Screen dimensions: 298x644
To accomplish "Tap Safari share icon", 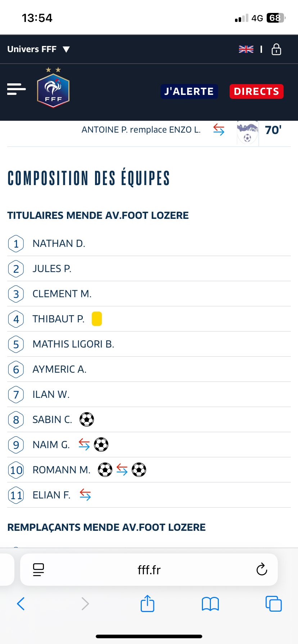I will click(x=148, y=603).
